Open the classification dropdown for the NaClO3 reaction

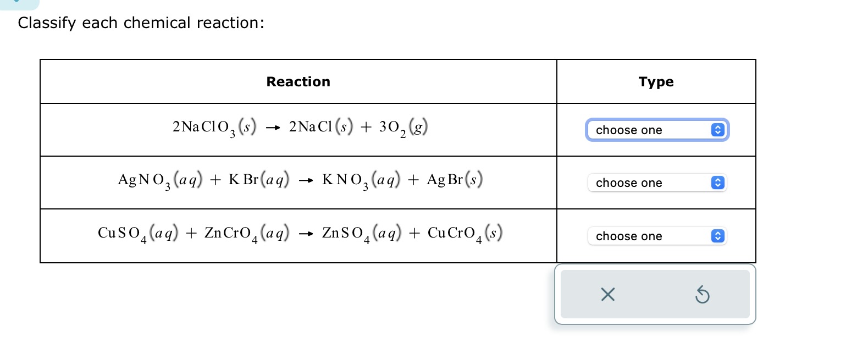pyautogui.click(x=657, y=130)
